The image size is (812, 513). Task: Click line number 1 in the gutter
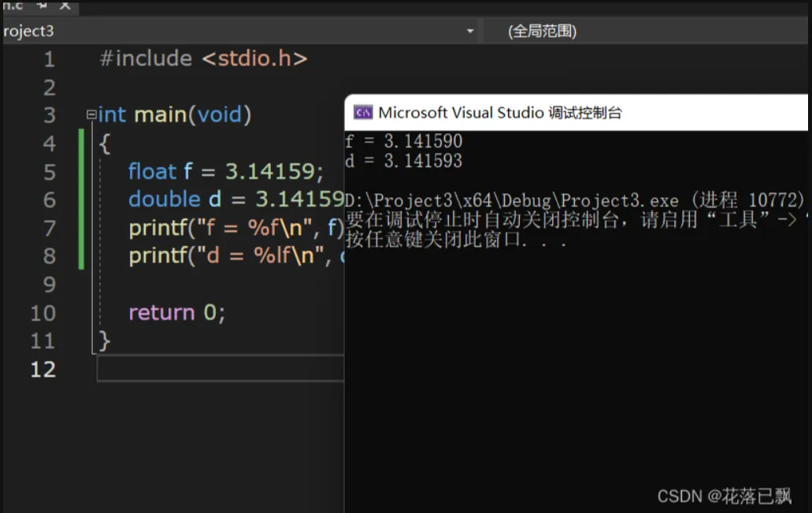point(49,59)
